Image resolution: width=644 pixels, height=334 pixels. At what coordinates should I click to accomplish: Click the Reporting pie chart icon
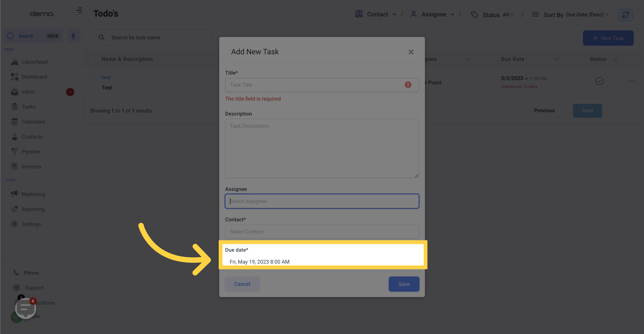15,209
